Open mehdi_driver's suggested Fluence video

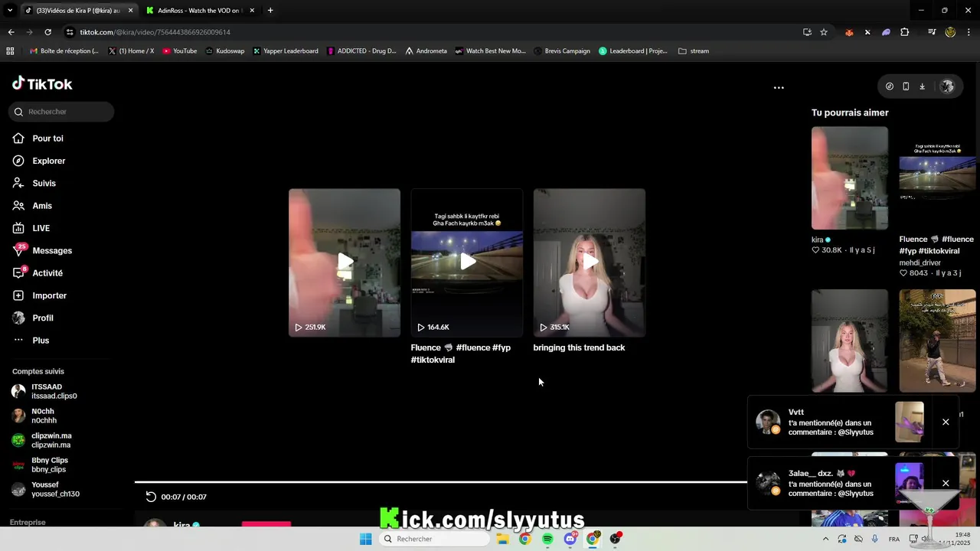coord(938,178)
